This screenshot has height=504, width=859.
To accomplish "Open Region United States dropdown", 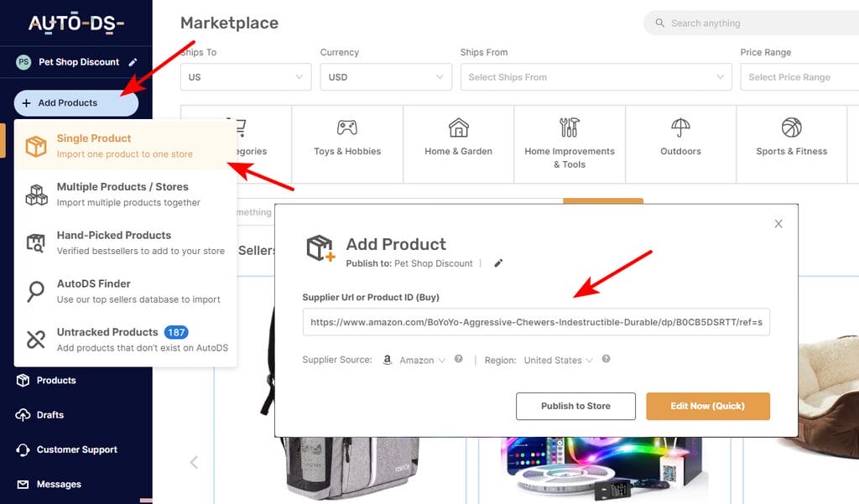I will coord(558,361).
